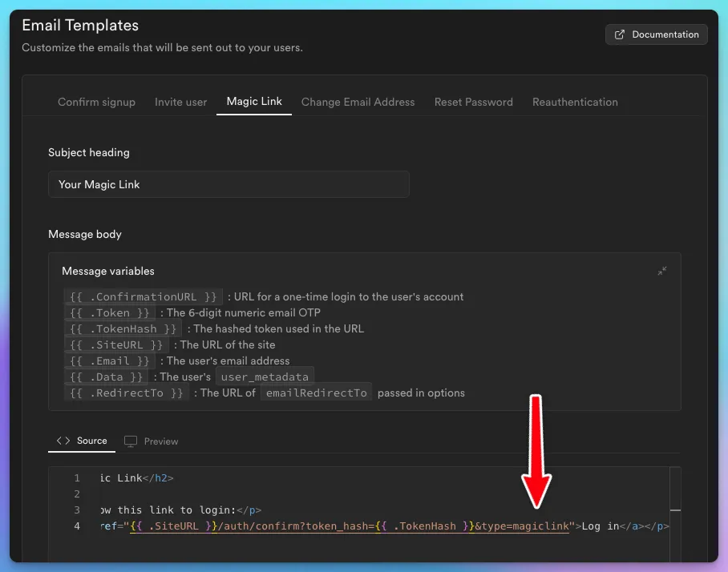Open the Documentation link button

click(656, 34)
